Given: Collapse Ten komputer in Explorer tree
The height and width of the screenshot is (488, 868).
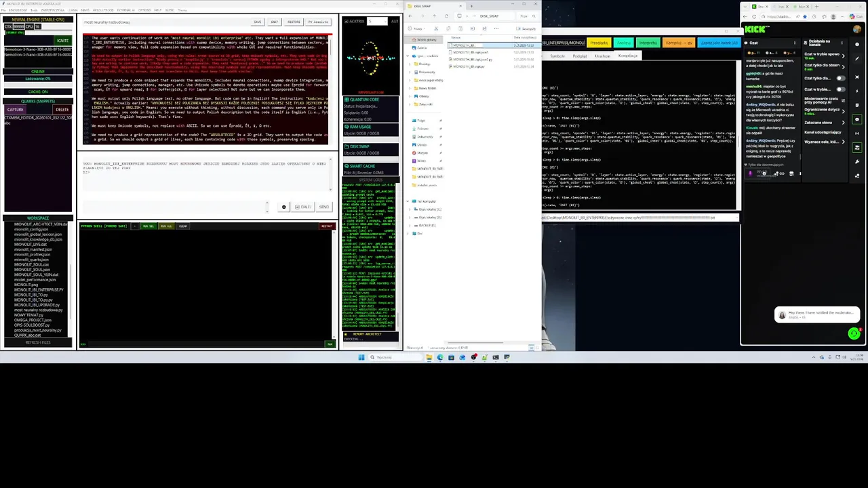Looking at the screenshot, I should 408,201.
